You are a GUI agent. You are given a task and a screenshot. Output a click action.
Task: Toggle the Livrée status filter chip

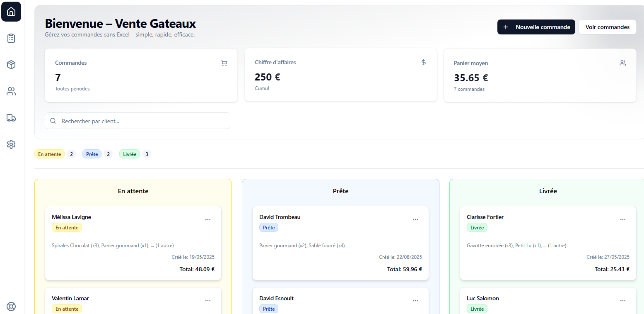click(x=129, y=154)
